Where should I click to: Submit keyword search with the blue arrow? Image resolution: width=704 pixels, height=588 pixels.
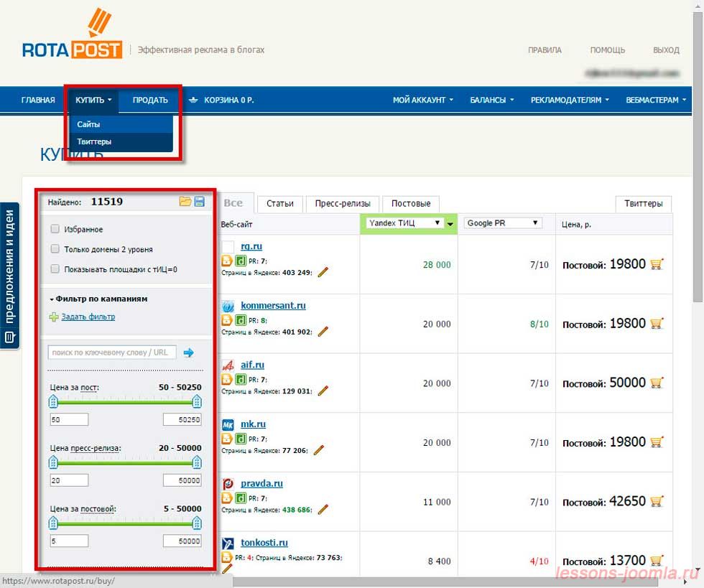pos(188,353)
